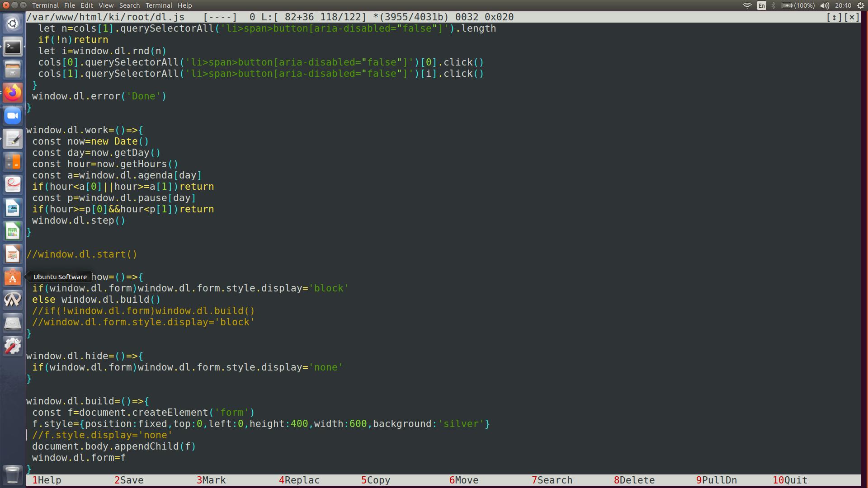Open the Wi-Fi network indicator
This screenshot has height=488, width=868.
747,5
